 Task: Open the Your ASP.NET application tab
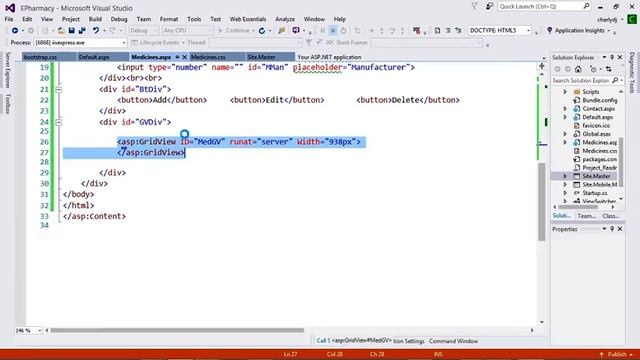click(x=329, y=57)
